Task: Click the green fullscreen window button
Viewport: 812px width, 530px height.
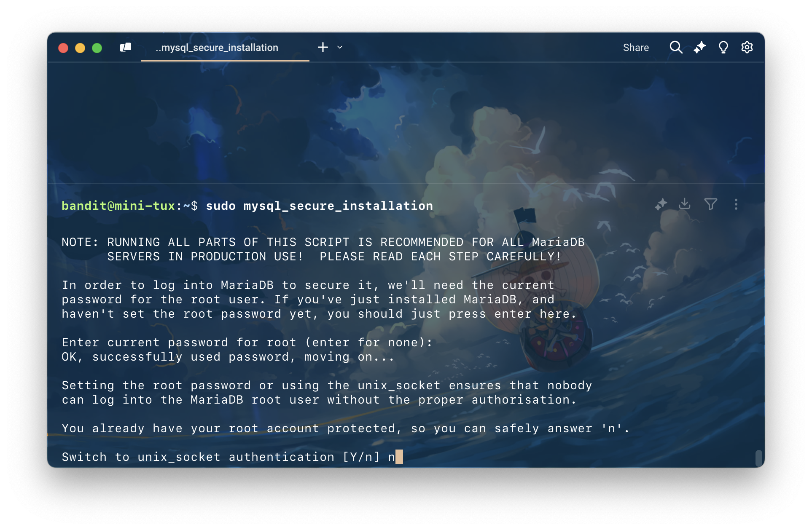Action: point(97,48)
